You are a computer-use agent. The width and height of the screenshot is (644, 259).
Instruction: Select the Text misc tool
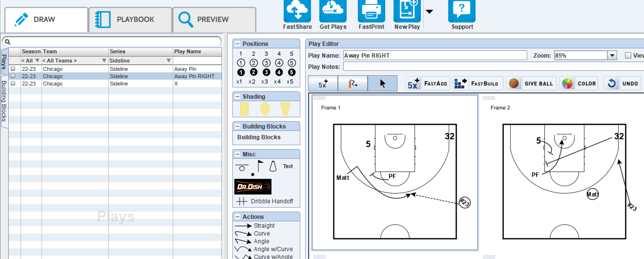point(288,166)
